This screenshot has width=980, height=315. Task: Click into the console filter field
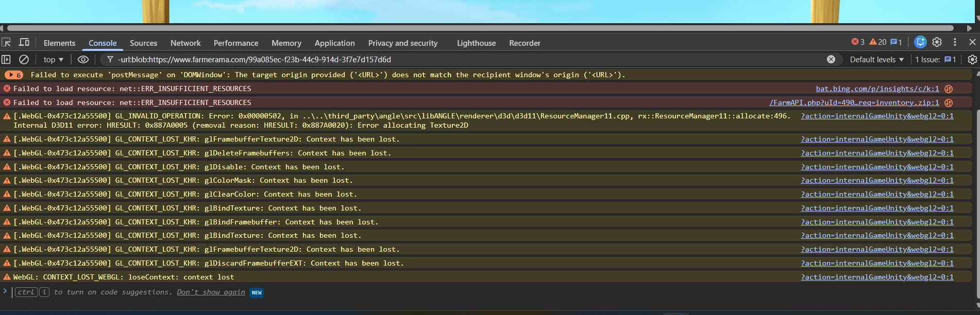click(x=464, y=60)
